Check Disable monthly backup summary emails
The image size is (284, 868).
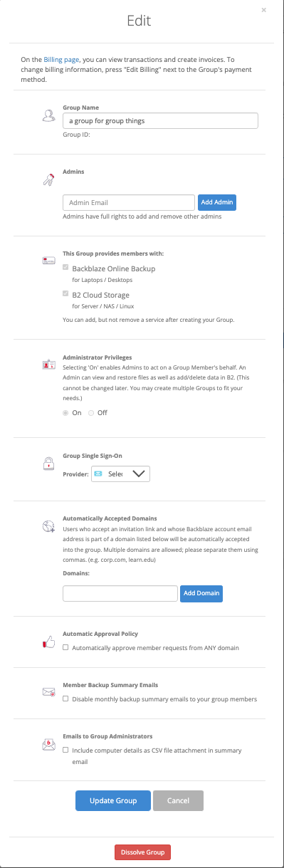(65, 699)
